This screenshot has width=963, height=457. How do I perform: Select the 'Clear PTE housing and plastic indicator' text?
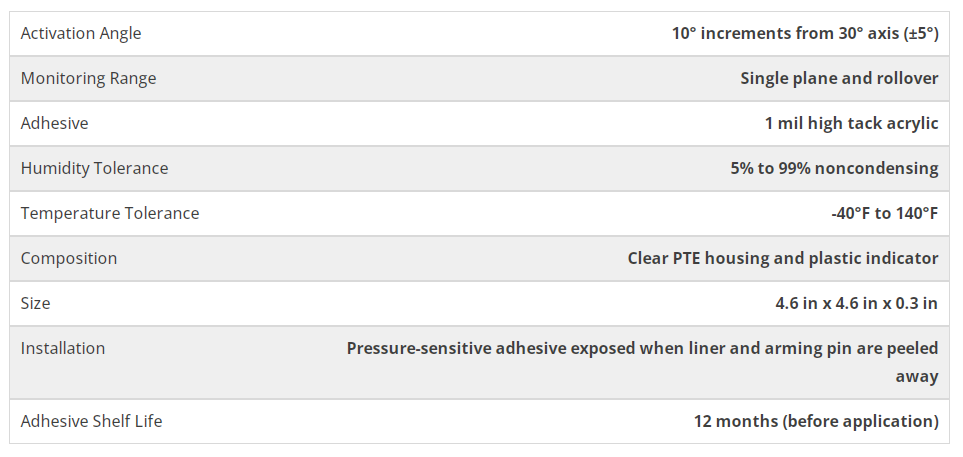point(783,258)
